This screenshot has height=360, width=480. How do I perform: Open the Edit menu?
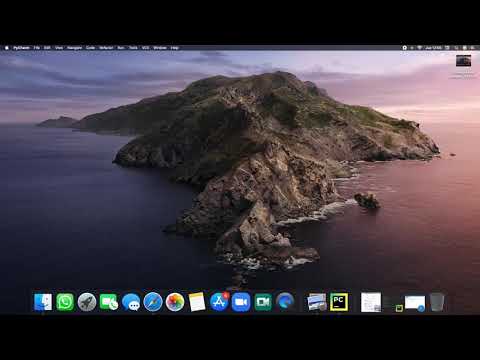[47, 48]
